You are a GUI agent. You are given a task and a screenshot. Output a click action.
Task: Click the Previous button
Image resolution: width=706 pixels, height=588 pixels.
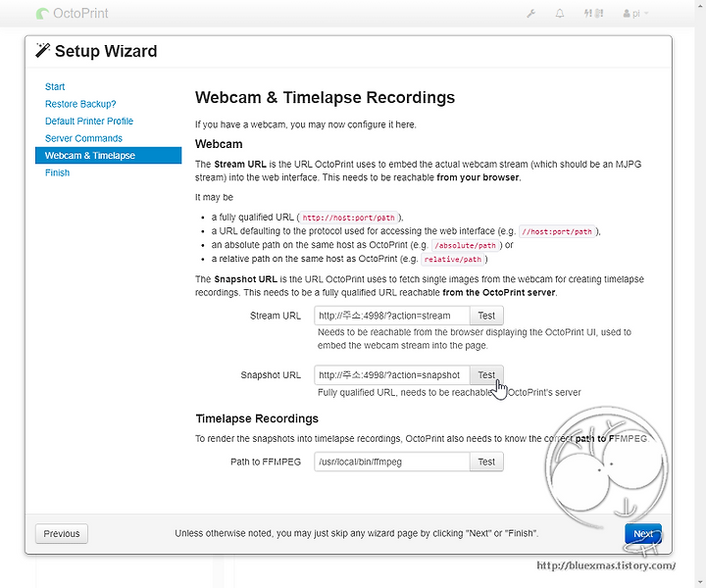(62, 533)
